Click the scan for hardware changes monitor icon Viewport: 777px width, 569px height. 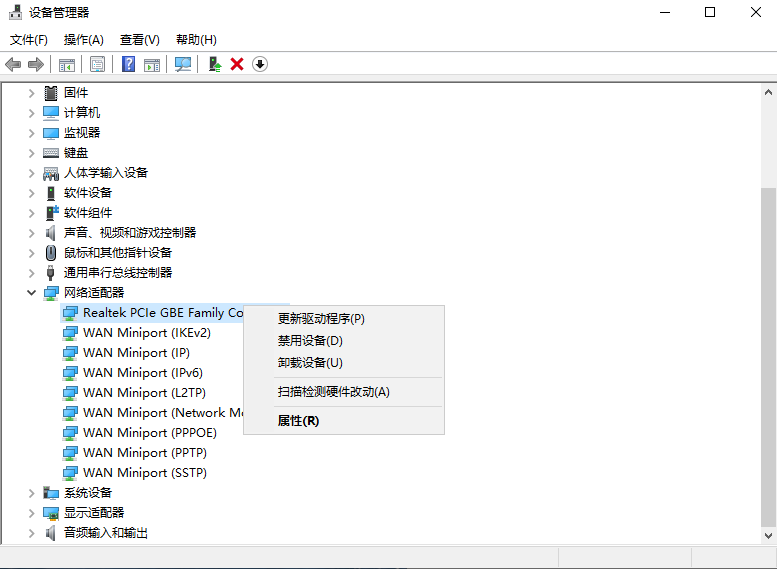pyautogui.click(x=183, y=64)
